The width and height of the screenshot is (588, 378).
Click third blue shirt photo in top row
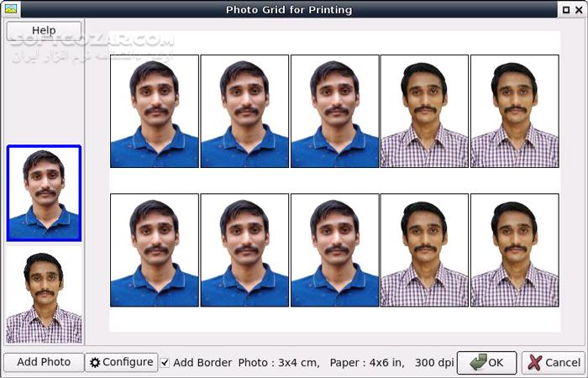point(334,112)
